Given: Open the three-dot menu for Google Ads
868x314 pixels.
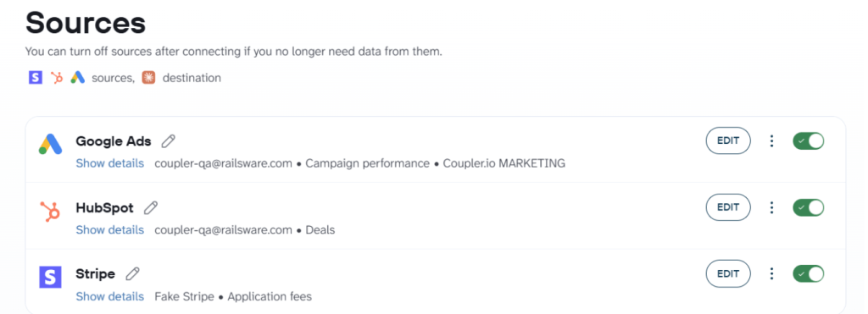Looking at the screenshot, I should tap(771, 141).
